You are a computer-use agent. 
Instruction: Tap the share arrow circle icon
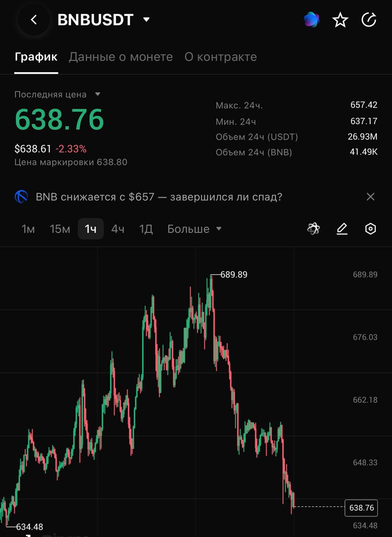[369, 20]
